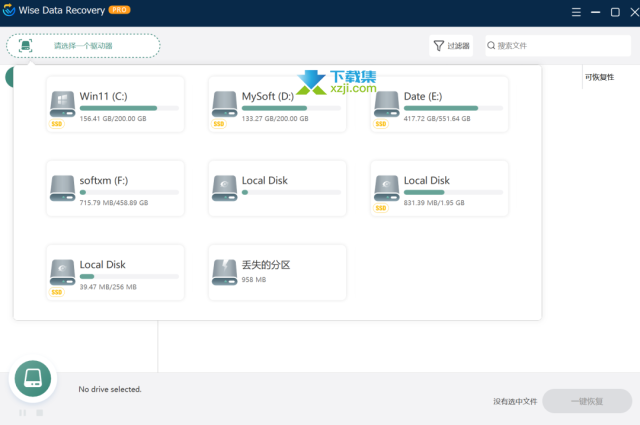This screenshot has height=425, width=640.
Task: Click the Date (E:) usage bar
Action: [453, 108]
